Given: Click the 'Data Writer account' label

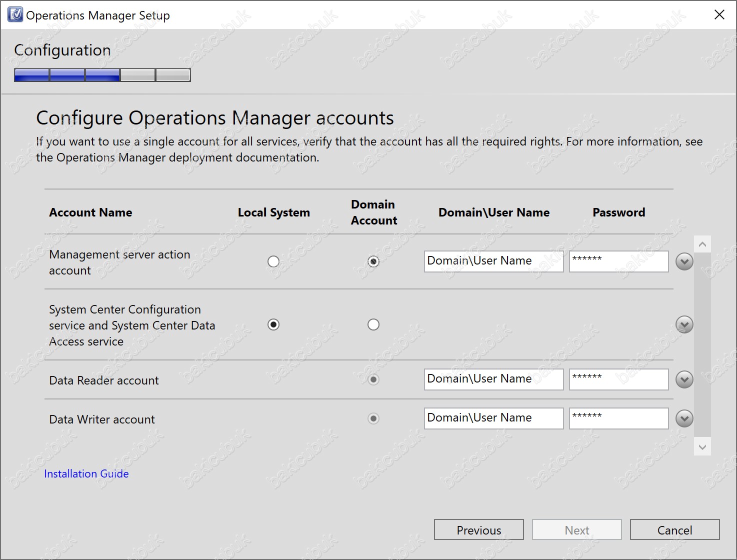Looking at the screenshot, I should [102, 419].
